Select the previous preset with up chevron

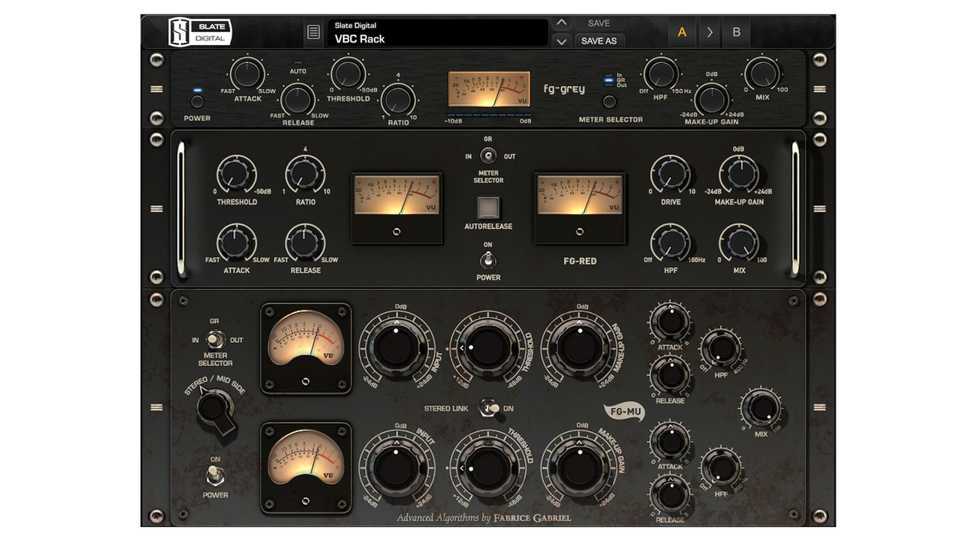562,23
